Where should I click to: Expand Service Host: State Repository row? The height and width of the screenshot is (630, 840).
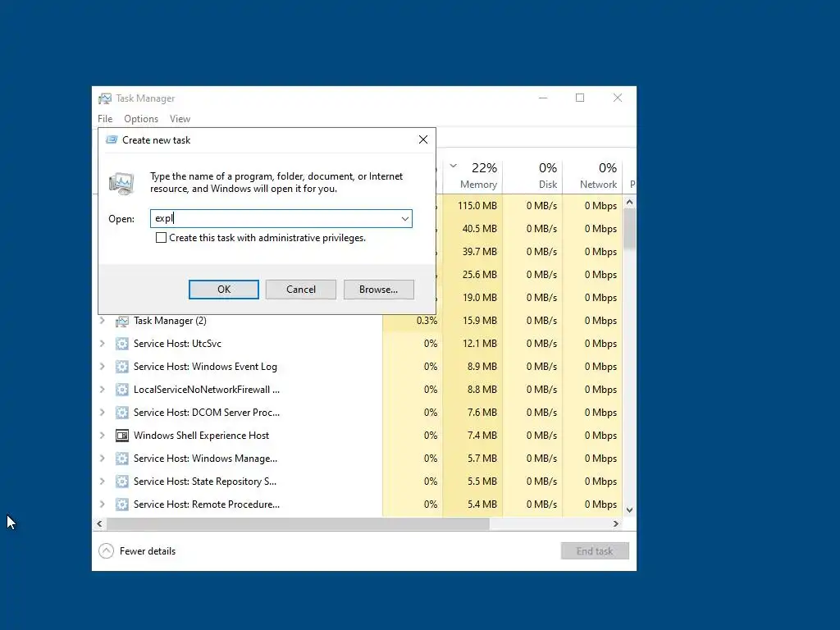103,482
